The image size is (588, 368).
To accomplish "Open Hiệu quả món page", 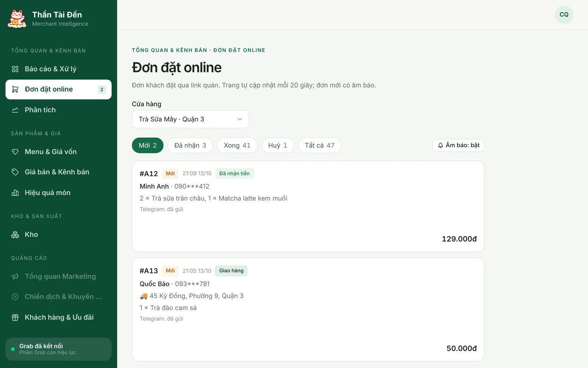I will (58, 193).
